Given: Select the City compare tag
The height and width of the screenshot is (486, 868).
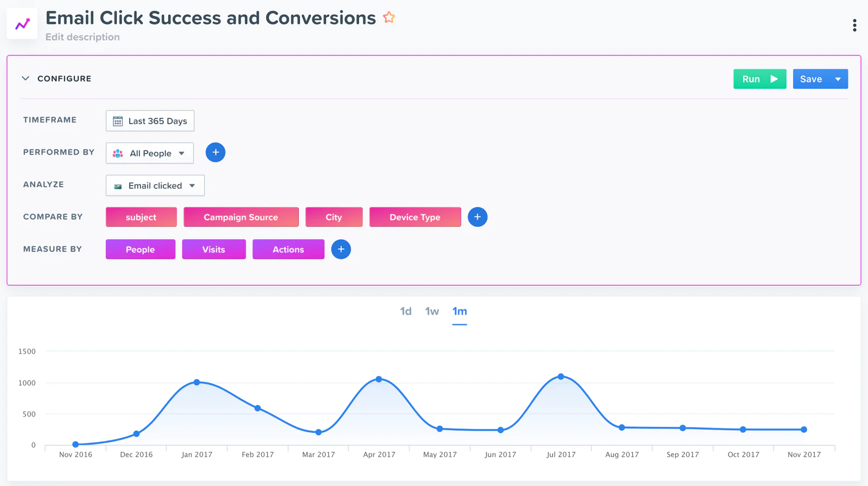Looking at the screenshot, I should [x=334, y=217].
